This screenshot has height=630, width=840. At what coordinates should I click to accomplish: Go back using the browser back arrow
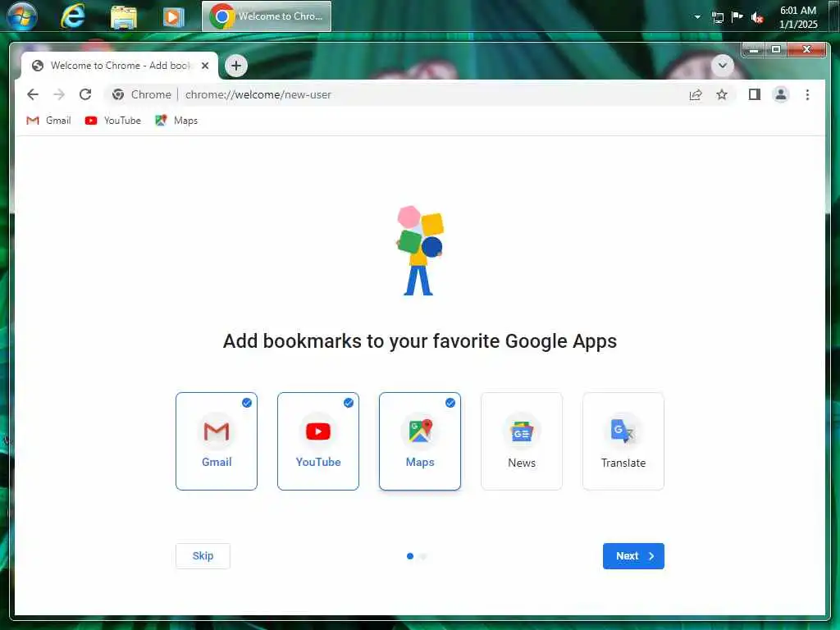point(33,95)
